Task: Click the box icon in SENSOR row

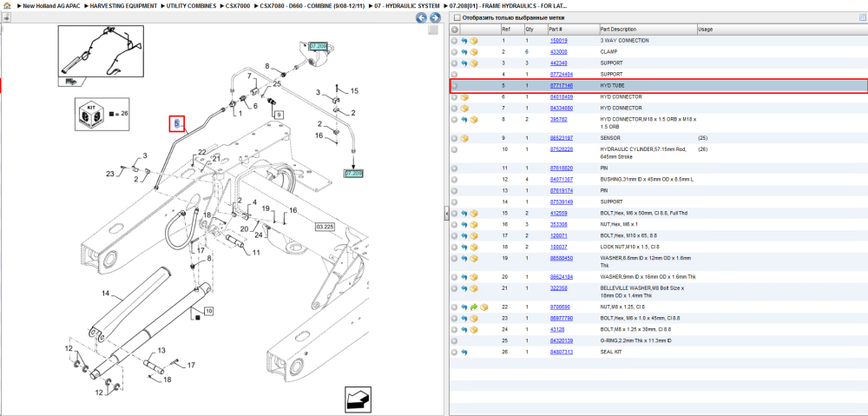Action: click(x=464, y=138)
